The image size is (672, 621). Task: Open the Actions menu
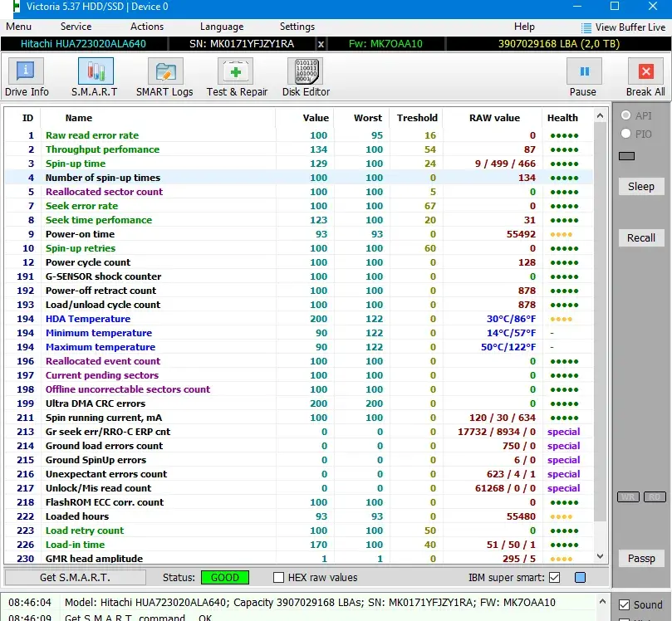(x=147, y=27)
